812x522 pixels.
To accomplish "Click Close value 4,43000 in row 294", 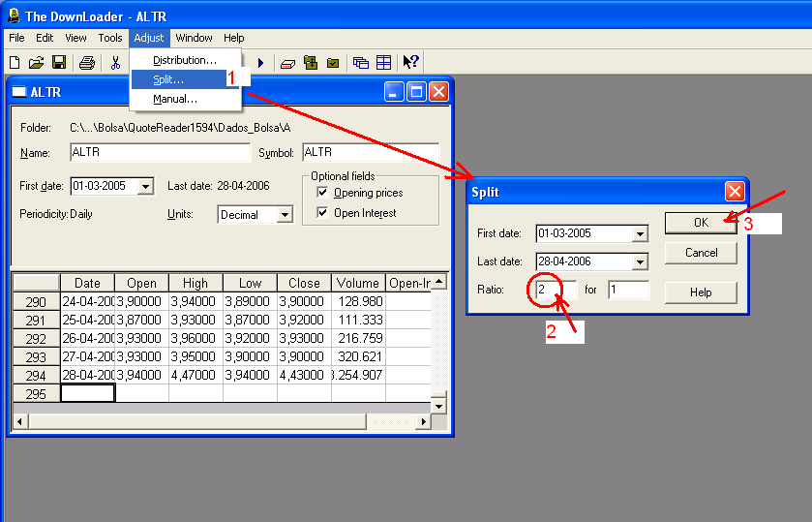I will click(305, 375).
